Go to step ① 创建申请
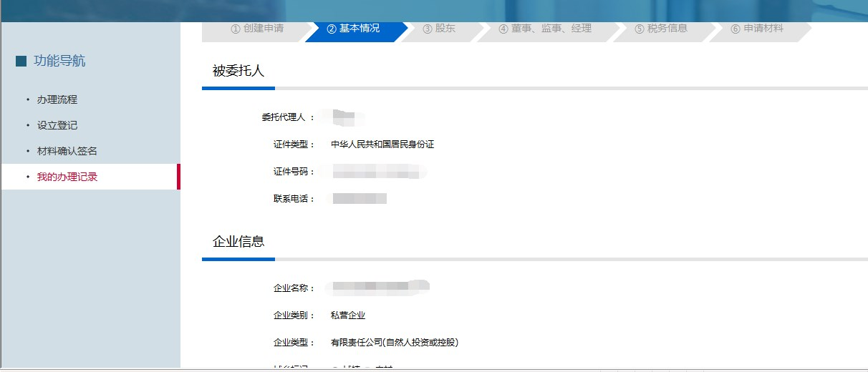 256,29
